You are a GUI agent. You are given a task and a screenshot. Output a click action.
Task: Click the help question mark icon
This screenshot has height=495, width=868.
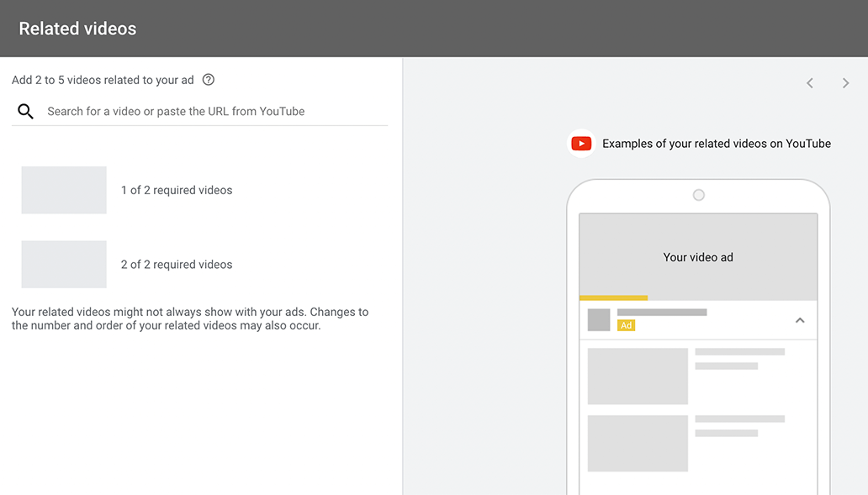click(x=208, y=80)
